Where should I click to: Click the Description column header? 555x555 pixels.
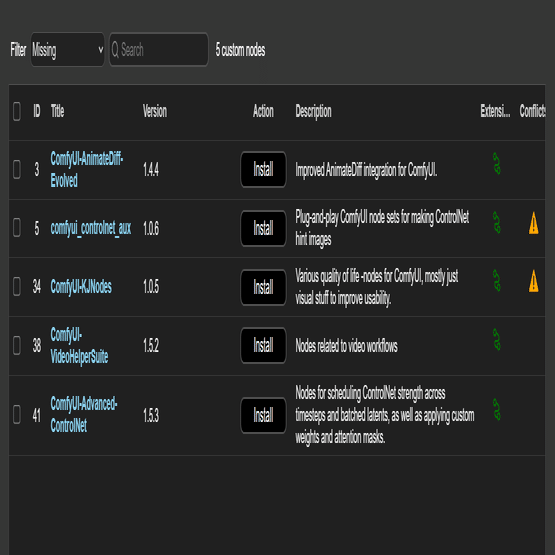pos(313,112)
